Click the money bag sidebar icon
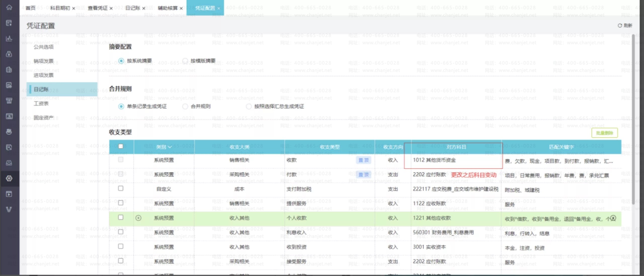 point(9,54)
